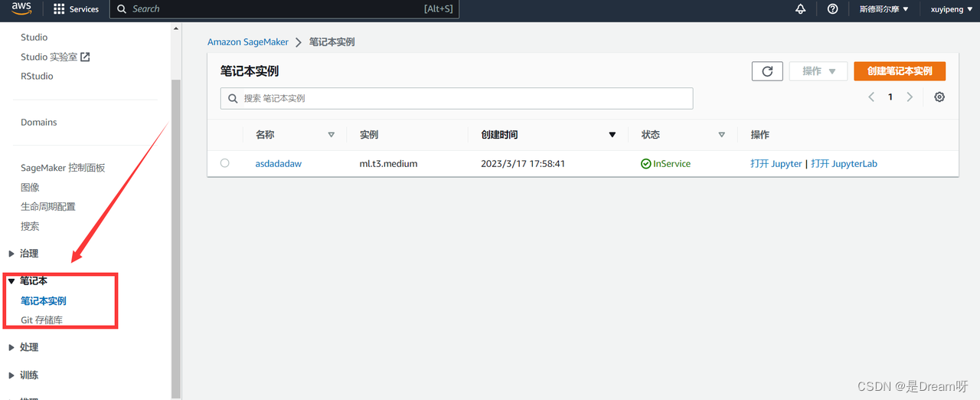This screenshot has width=980, height=400.
Task: Sort by the 创建时间 column arrow
Action: tap(612, 135)
